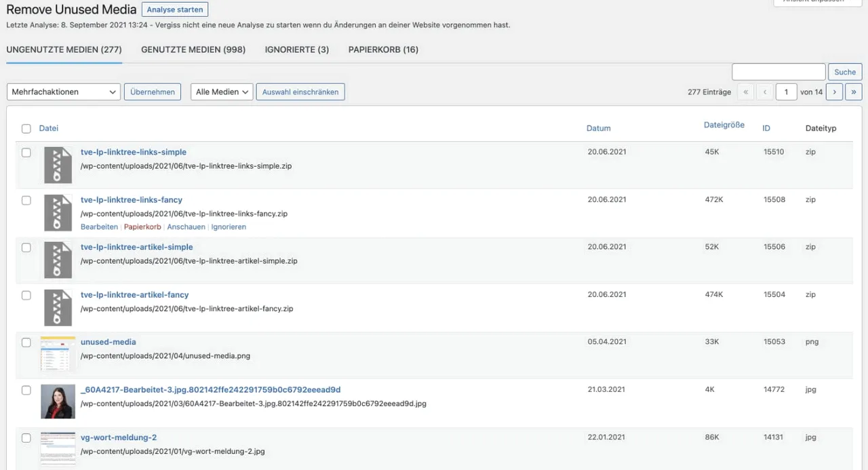
Task: Open the unused-media thumbnail
Action: pos(58,354)
